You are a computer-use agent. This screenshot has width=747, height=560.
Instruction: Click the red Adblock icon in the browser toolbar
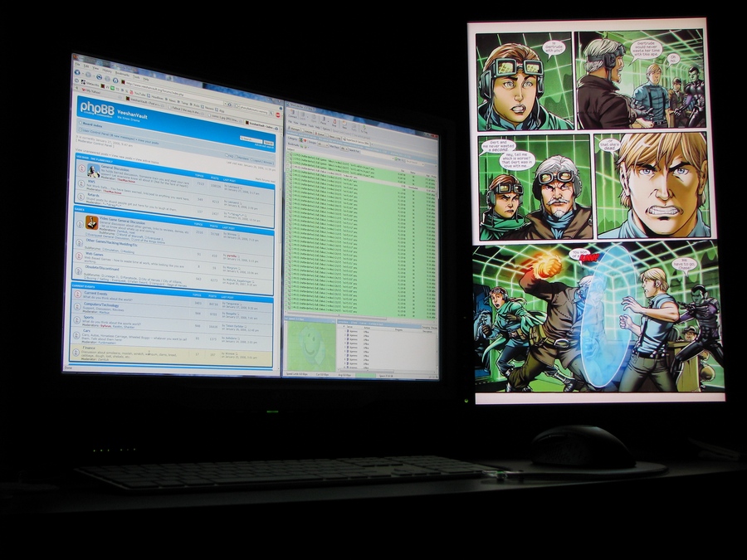pyautogui.click(x=277, y=114)
